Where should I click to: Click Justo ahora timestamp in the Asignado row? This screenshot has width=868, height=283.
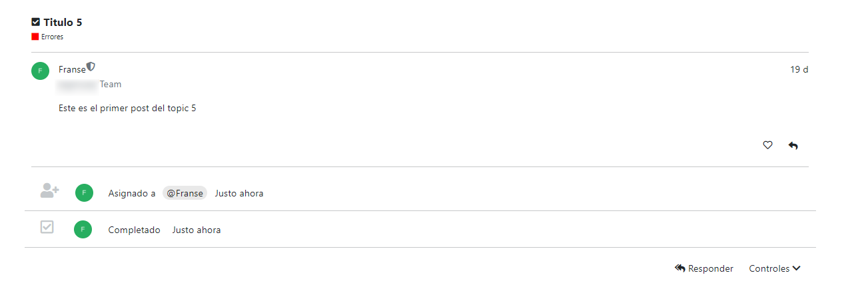239,193
